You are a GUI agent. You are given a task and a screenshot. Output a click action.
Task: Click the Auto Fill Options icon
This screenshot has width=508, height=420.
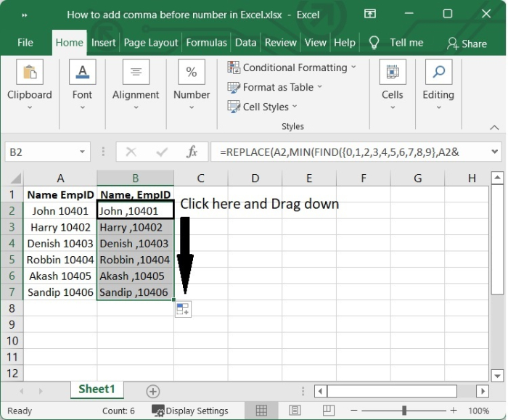click(183, 310)
